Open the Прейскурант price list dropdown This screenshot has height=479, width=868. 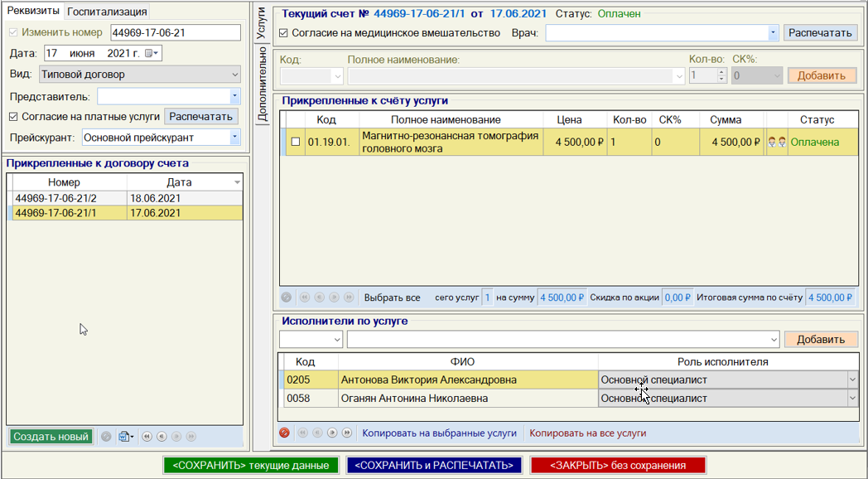[x=234, y=137]
